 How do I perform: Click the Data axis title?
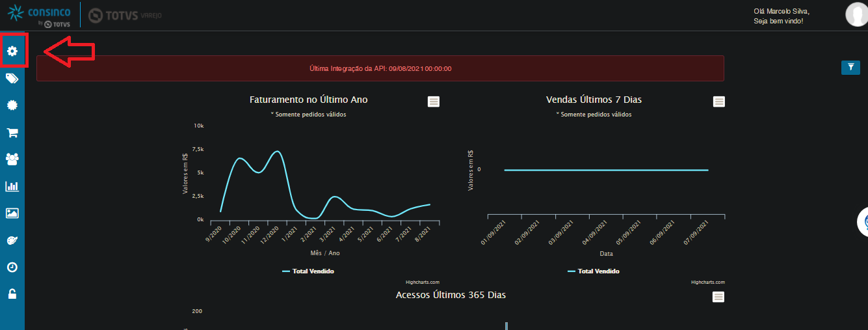(606, 254)
